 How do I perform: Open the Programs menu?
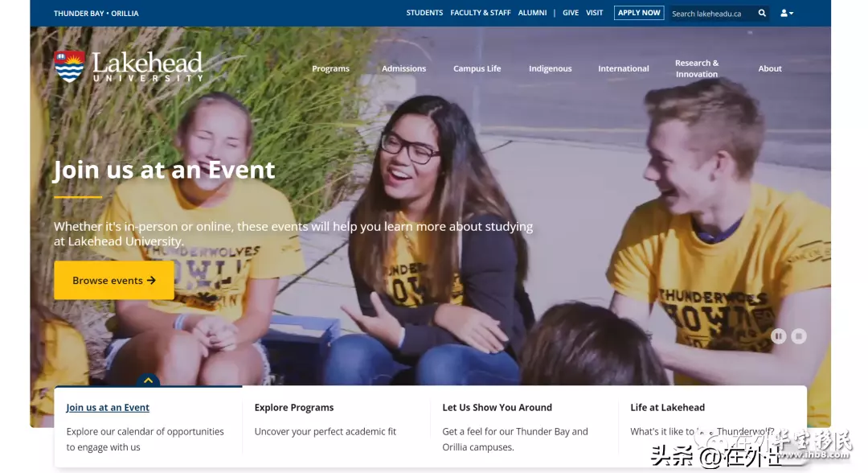(330, 68)
